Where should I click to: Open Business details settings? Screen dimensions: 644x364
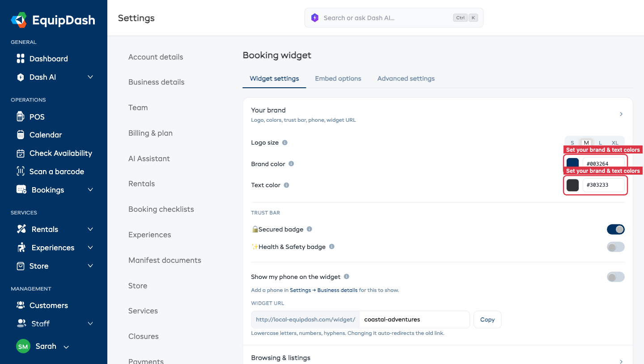click(x=157, y=82)
